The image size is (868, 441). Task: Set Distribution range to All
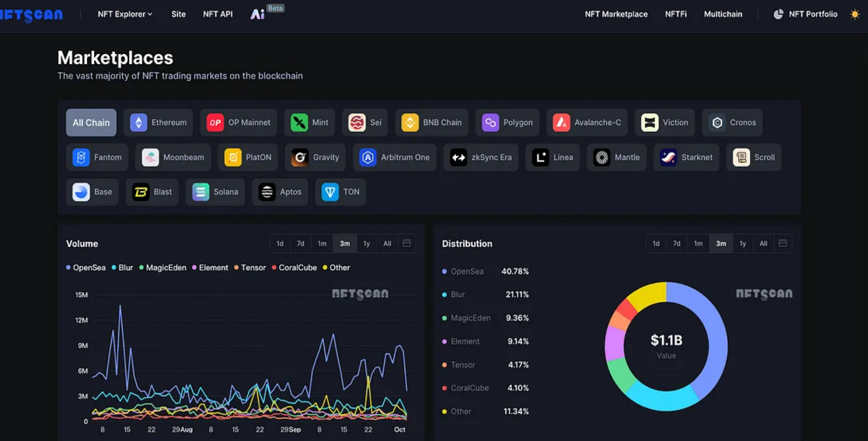coord(763,244)
